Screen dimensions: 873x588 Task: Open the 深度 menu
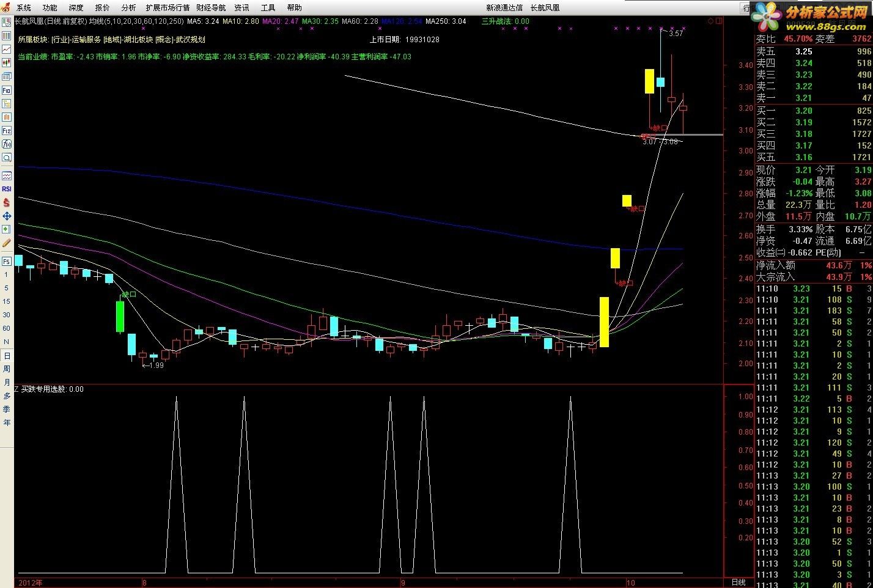(x=76, y=8)
